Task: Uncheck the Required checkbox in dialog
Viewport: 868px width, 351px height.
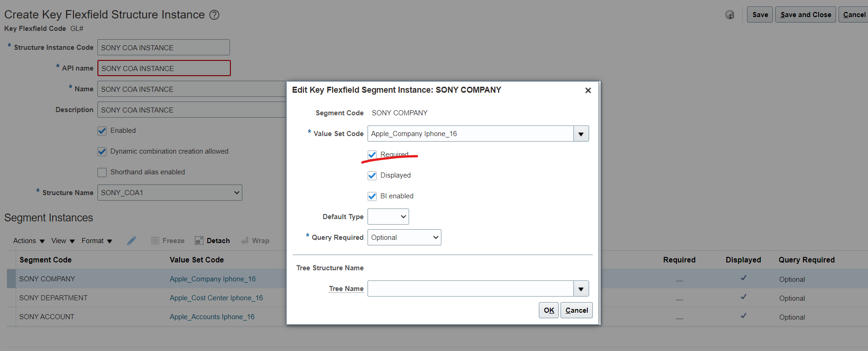Action: (x=372, y=155)
